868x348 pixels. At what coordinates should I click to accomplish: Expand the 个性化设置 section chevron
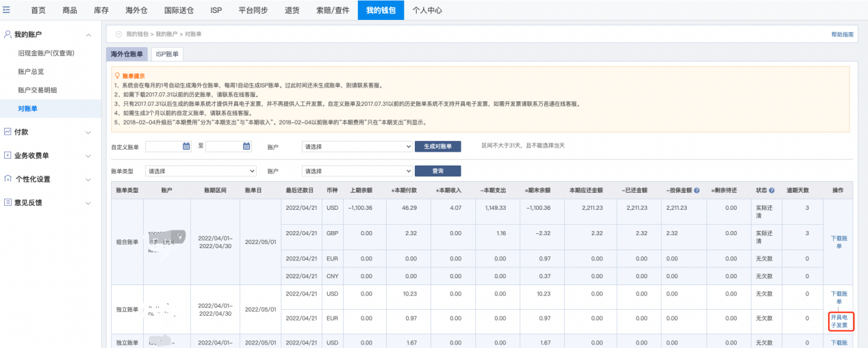pos(88,180)
